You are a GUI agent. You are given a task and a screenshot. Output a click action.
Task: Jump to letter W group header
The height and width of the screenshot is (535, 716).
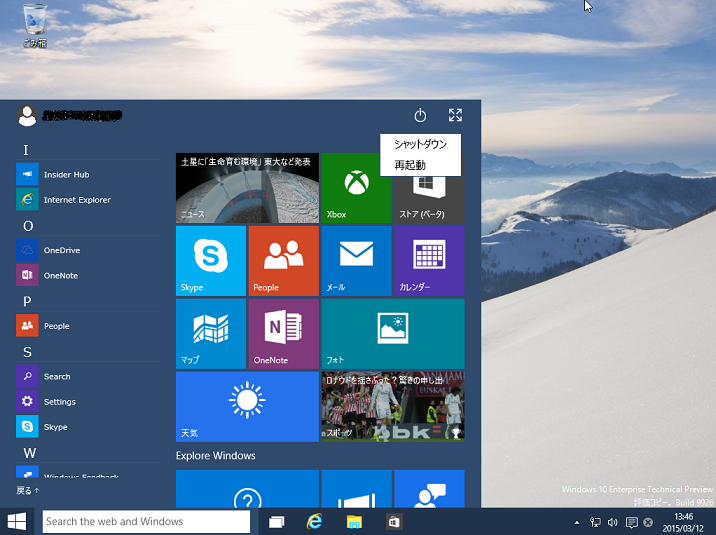click(x=30, y=453)
